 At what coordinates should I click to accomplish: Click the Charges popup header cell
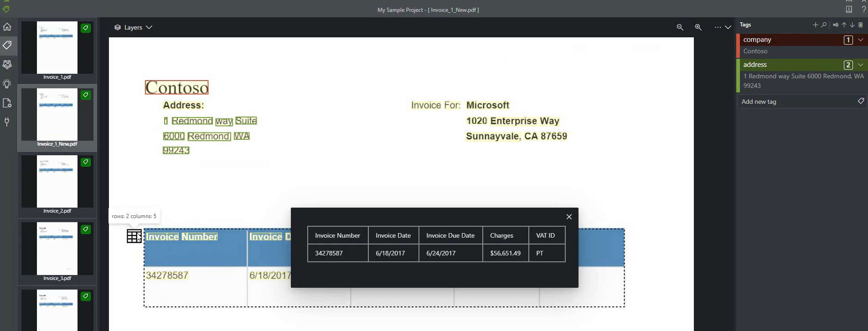pyautogui.click(x=506, y=235)
